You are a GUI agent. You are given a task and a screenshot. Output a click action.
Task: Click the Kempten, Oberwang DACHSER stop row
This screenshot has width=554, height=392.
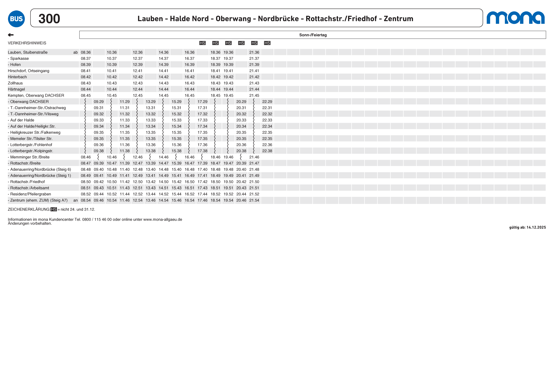coord(36,95)
